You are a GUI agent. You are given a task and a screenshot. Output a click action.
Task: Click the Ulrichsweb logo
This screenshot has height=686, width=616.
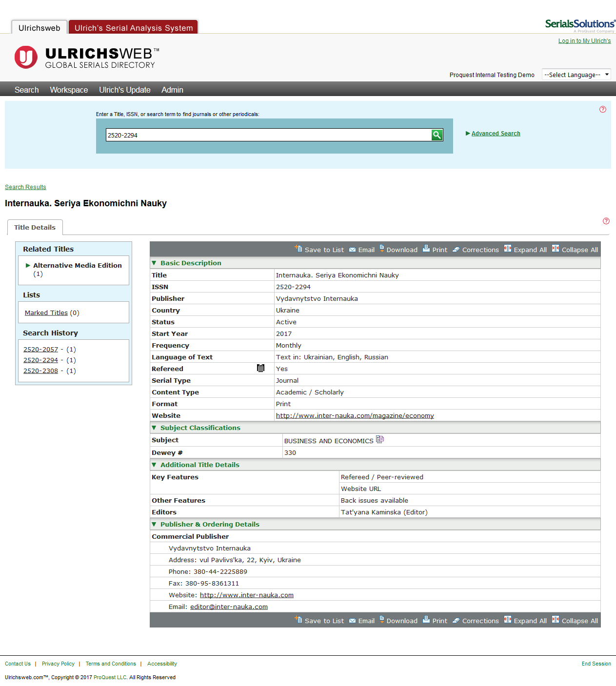pos(87,58)
